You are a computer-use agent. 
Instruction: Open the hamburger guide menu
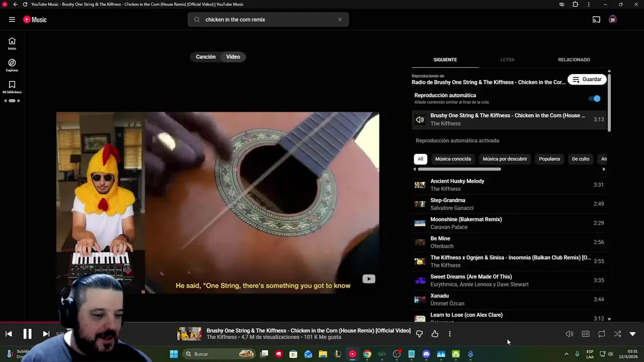[x=12, y=20]
